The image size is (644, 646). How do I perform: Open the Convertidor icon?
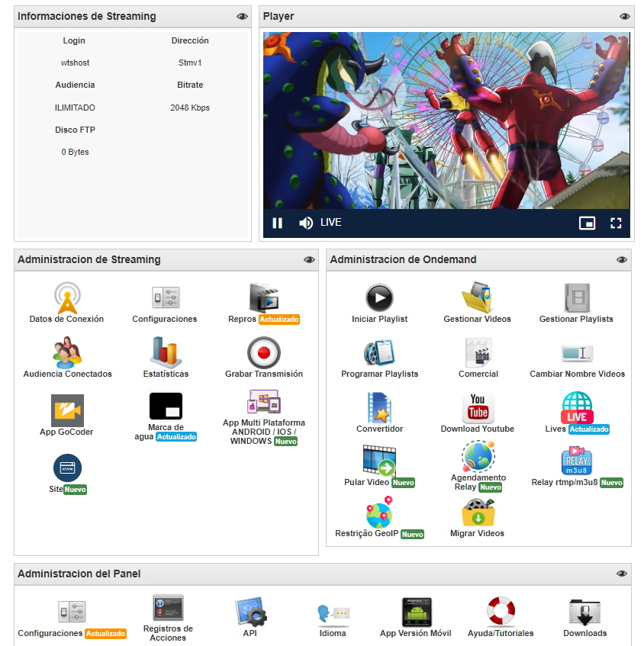[x=379, y=407]
